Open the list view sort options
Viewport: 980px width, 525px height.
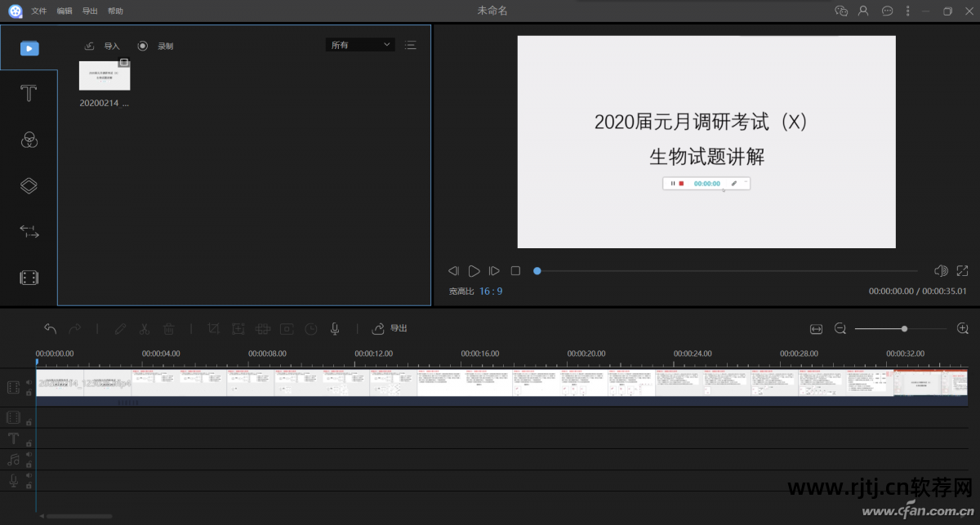pyautogui.click(x=410, y=45)
